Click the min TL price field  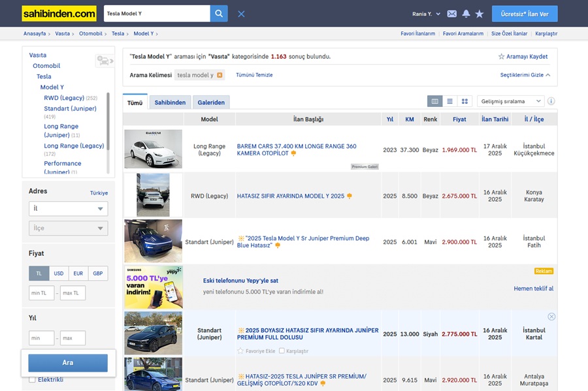tap(42, 293)
